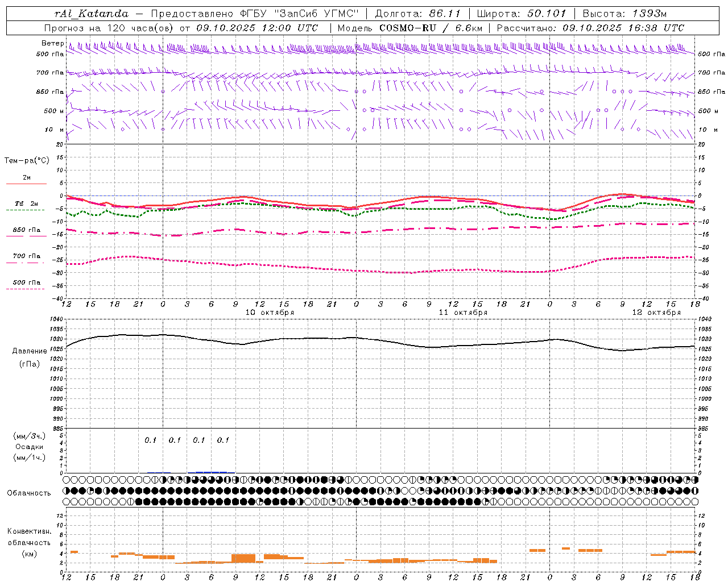Click the Td 2м legend entry
728x582 pixels.
tap(26, 203)
